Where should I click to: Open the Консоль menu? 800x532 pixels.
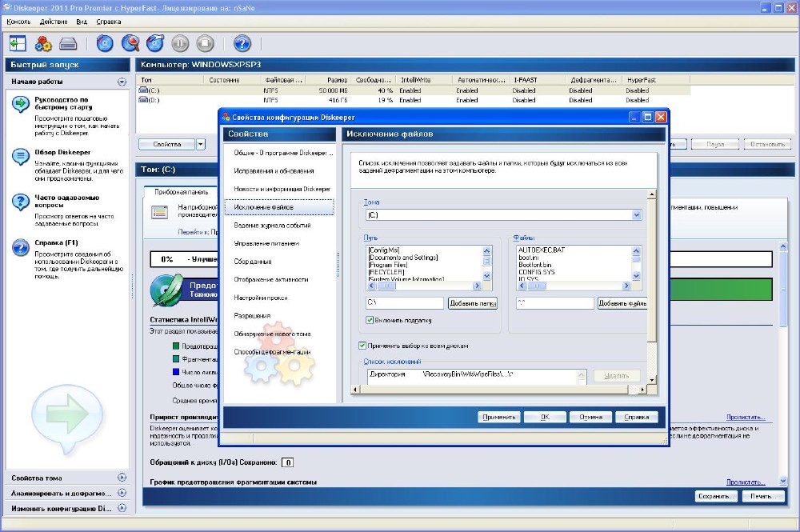pos(18,22)
